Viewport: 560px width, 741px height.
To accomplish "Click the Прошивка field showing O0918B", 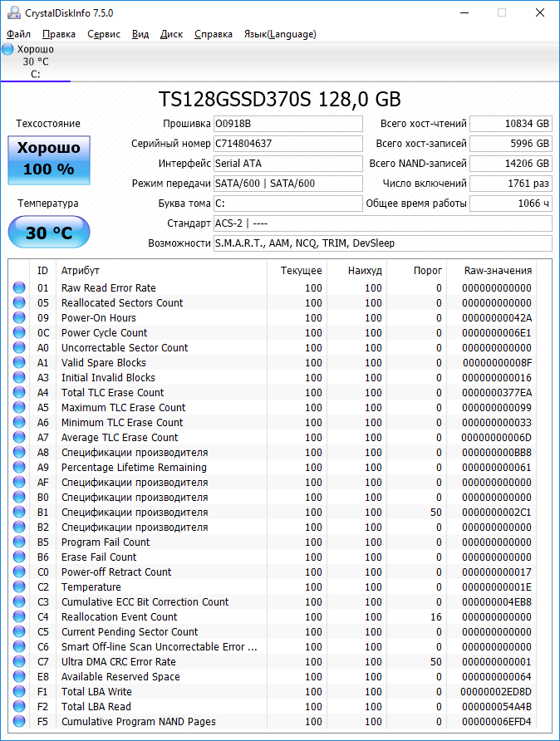I will click(x=287, y=124).
